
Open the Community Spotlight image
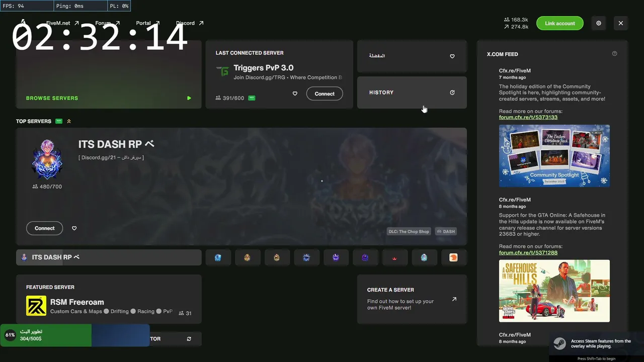tap(554, 156)
